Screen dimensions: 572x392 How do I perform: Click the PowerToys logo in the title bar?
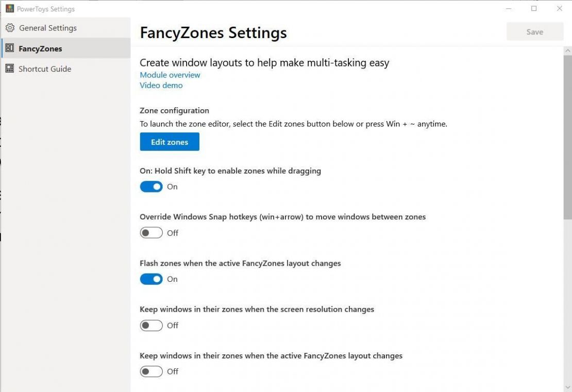coord(9,8)
